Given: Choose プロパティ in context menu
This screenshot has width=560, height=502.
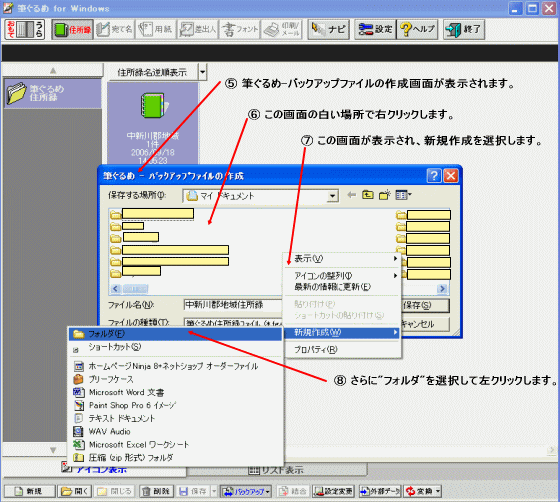Looking at the screenshot, I should click(342, 350).
